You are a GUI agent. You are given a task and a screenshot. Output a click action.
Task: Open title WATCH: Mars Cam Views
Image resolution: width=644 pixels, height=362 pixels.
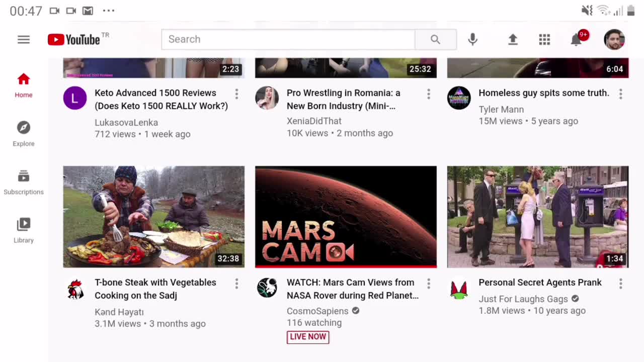[353, 289]
